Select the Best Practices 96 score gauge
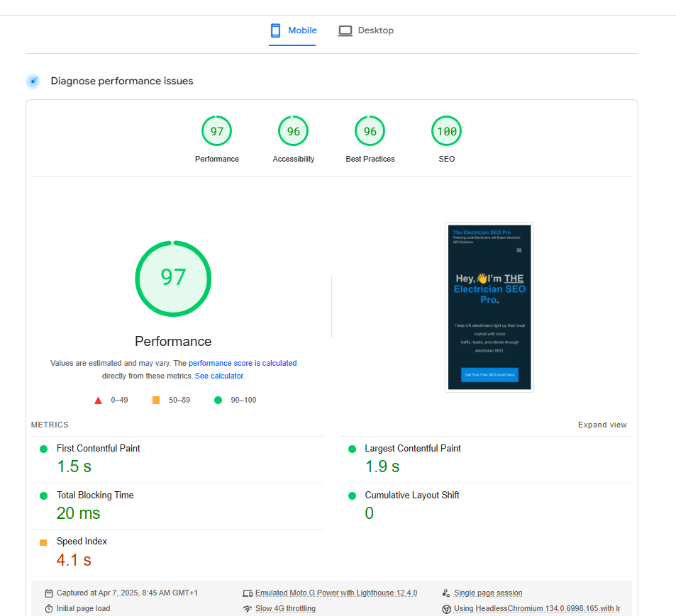This screenshot has height=616, width=676. [x=370, y=131]
